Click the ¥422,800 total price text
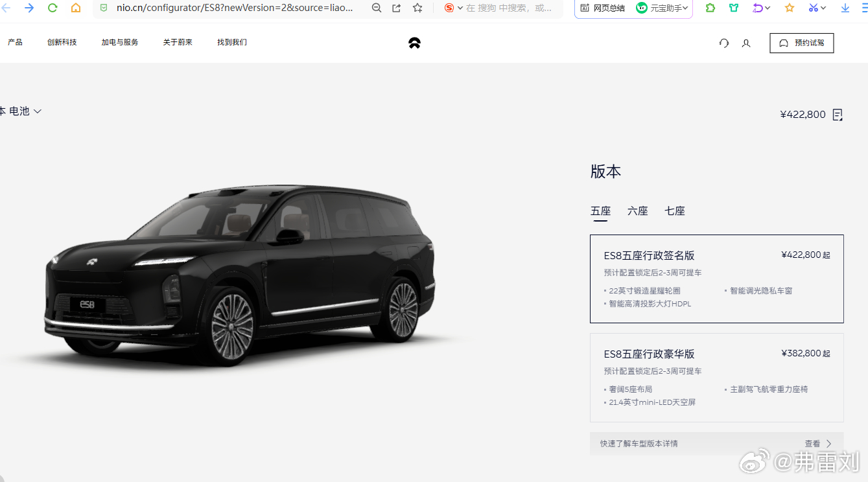Viewport: 868px width, 482px height. click(x=803, y=115)
